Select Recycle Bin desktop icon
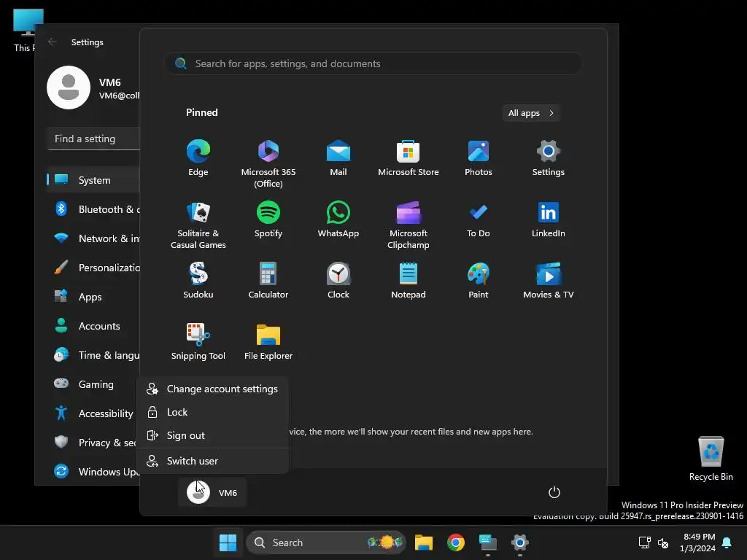The image size is (747, 560). coord(711,459)
